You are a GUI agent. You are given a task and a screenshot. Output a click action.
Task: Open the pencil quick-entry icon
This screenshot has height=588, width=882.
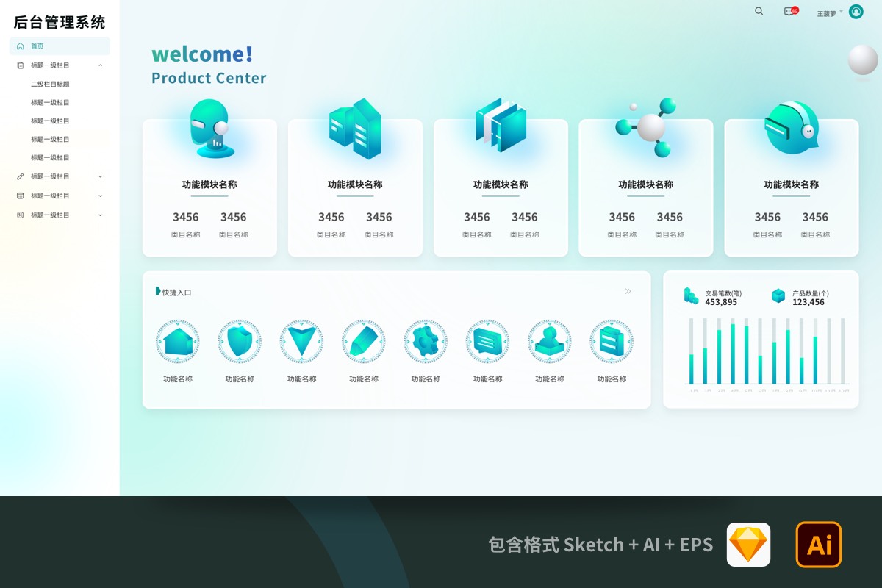364,342
